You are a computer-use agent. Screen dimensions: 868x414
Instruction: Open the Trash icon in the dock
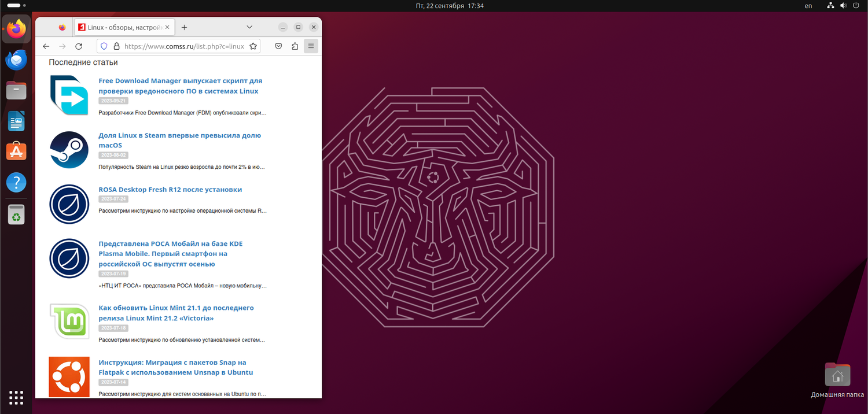[16, 214]
